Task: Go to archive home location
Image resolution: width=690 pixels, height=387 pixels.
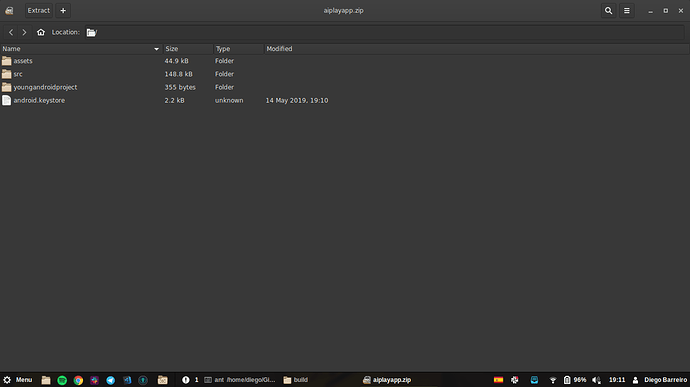Action: pyautogui.click(x=40, y=32)
